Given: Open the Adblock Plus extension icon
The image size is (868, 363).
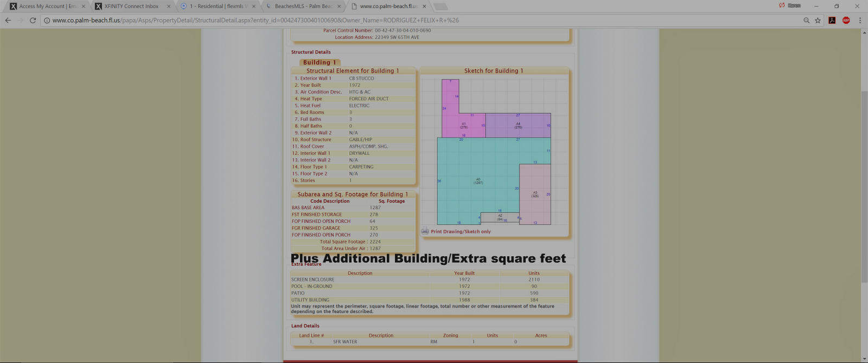Looking at the screenshot, I should 846,21.
